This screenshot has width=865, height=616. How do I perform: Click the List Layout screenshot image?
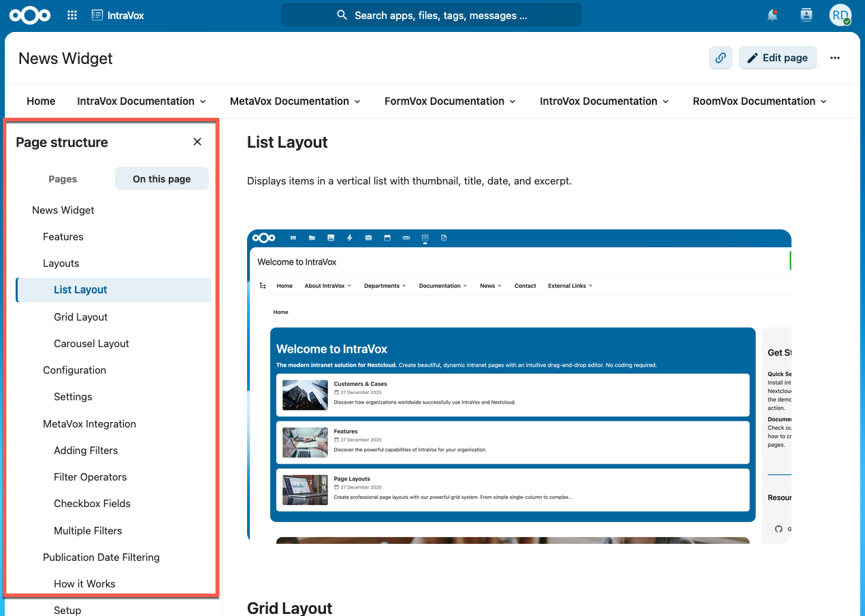tap(519, 386)
